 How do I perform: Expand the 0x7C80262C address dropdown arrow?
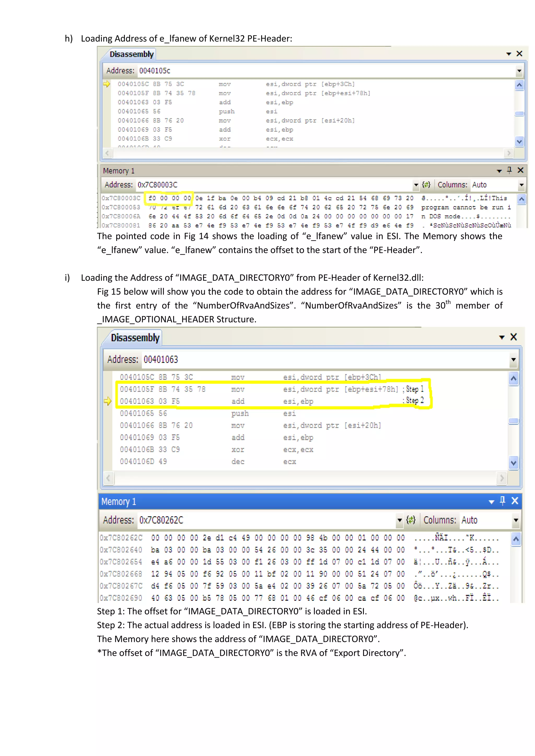400,520
